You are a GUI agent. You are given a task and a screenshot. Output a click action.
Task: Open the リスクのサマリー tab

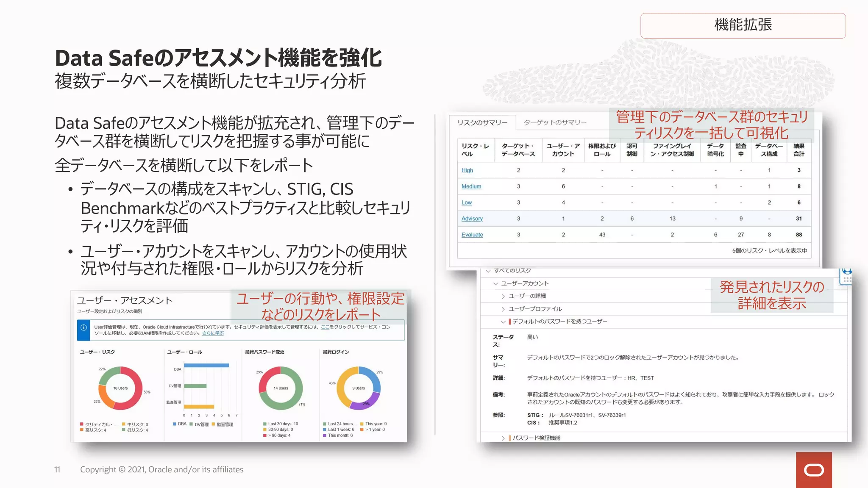click(x=482, y=122)
